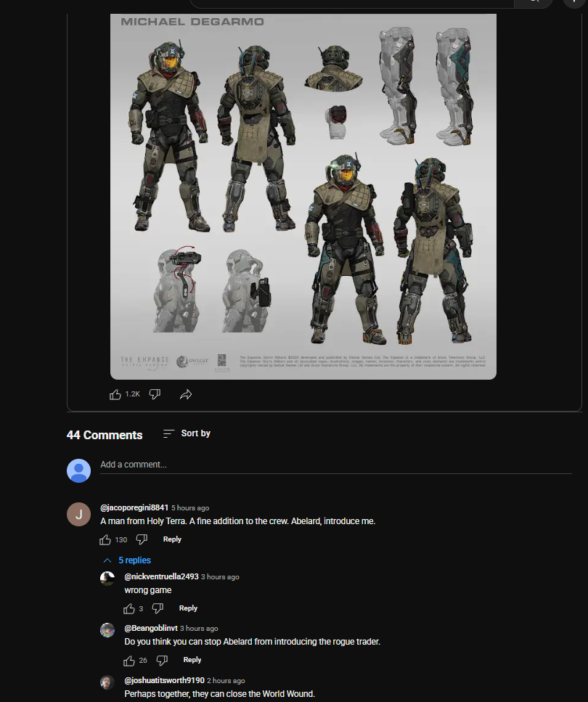
Task: Dislike the 'wrong game' reply
Action: click(158, 609)
